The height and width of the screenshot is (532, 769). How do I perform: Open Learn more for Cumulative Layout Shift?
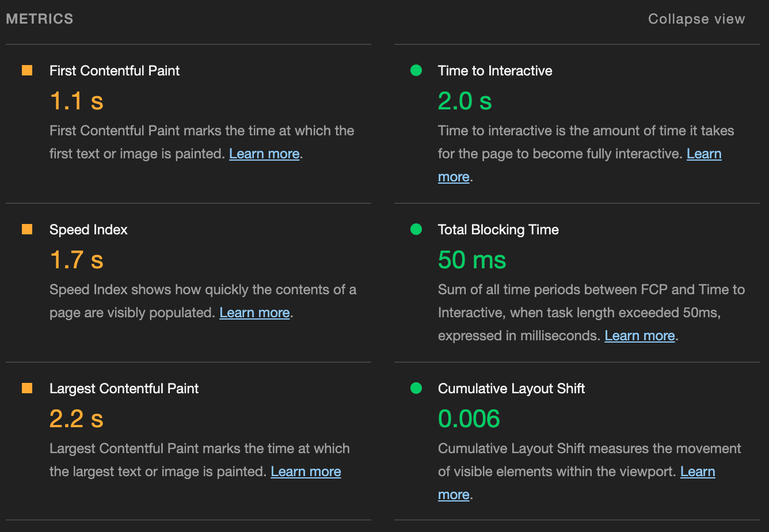(698, 472)
